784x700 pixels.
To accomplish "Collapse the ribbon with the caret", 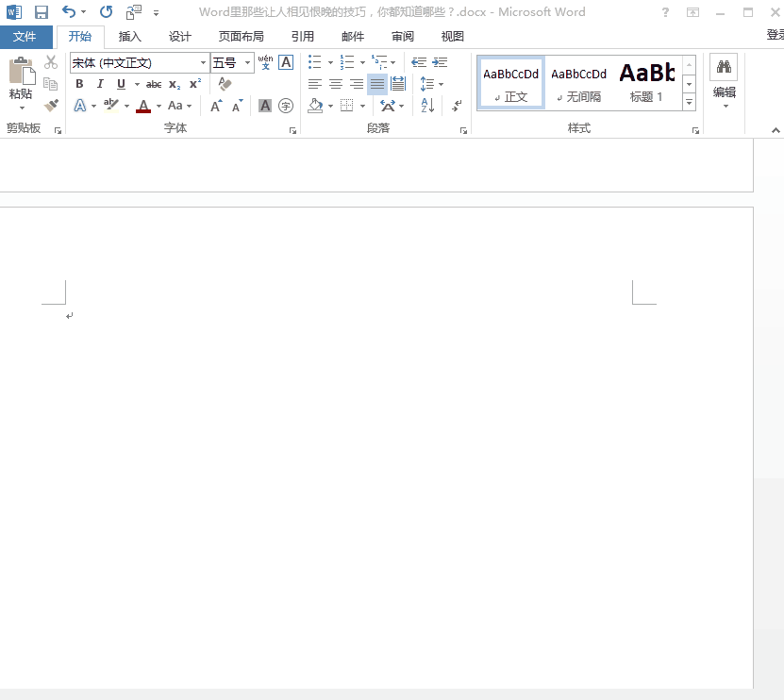I will pyautogui.click(x=776, y=130).
